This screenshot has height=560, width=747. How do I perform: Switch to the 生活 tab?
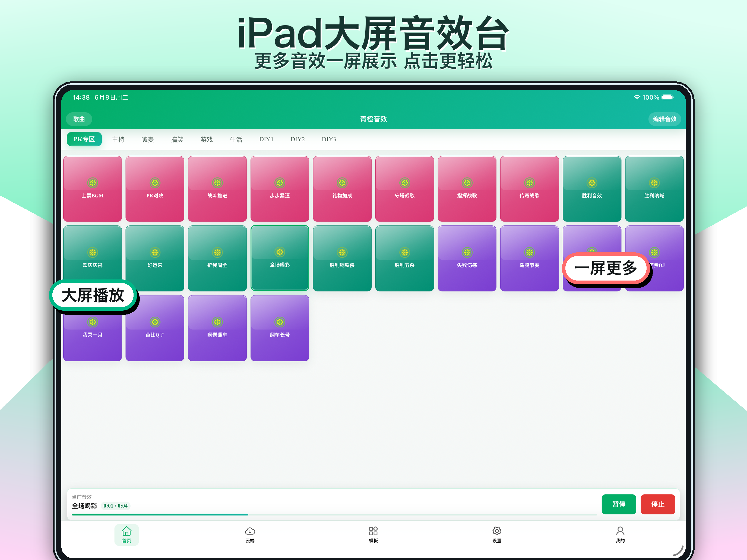[236, 139]
